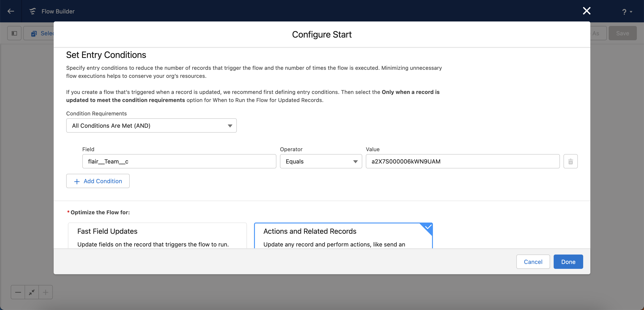
Task: Toggle the toolbox sidebar panel icon
Action: (x=14, y=33)
